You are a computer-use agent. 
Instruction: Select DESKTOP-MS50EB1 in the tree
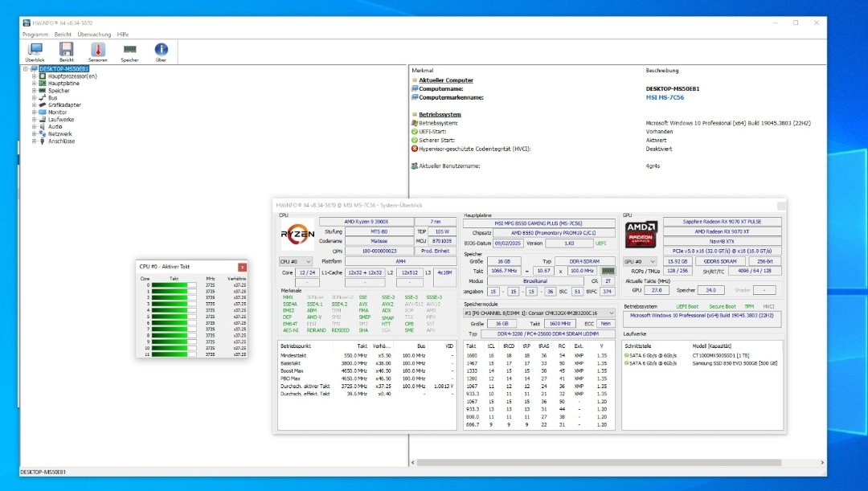coord(63,69)
